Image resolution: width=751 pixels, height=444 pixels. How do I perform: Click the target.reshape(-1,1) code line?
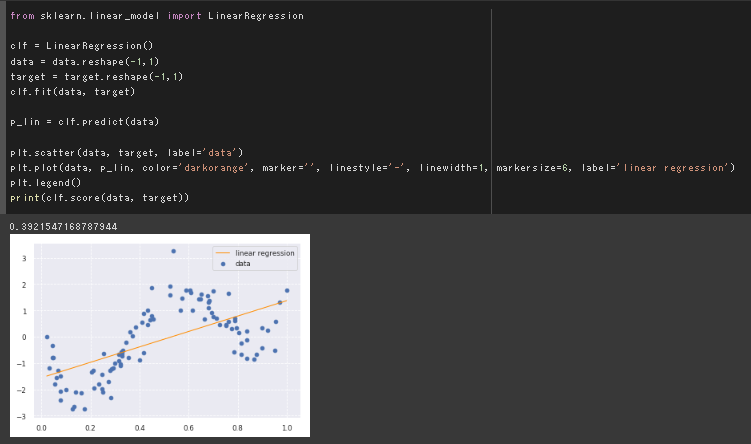coord(96,76)
